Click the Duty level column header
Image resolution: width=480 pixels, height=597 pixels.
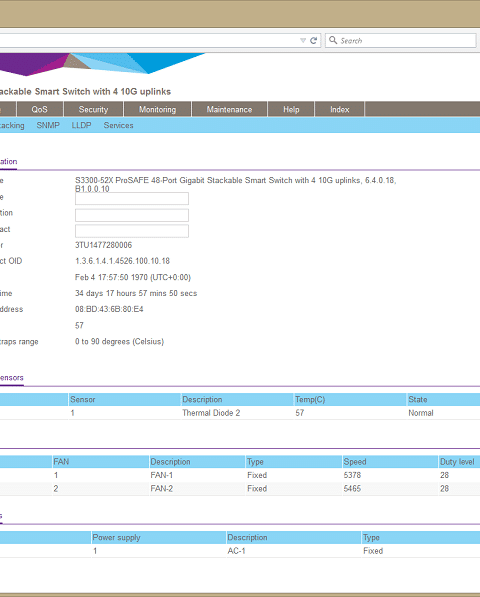459,462
